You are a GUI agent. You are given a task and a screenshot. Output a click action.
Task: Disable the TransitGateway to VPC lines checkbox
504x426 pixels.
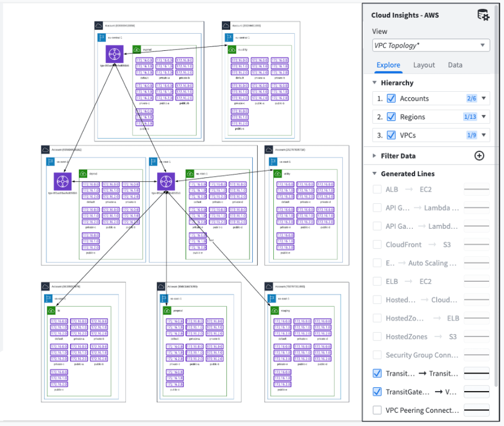tap(377, 392)
